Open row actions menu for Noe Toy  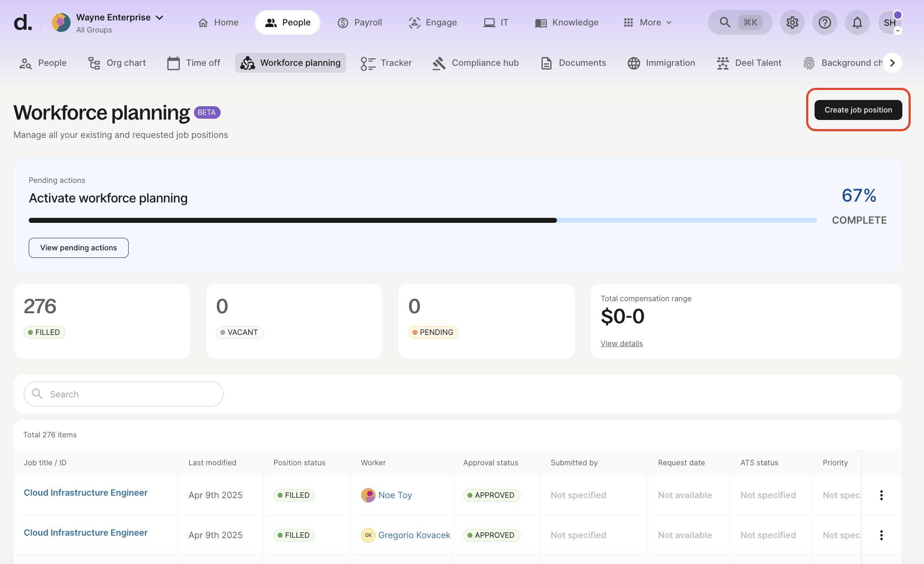[x=882, y=495]
